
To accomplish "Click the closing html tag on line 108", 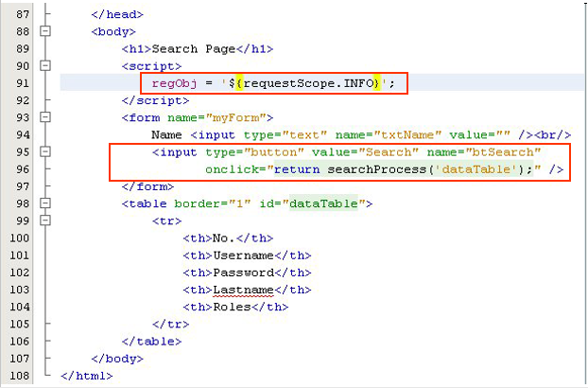I will point(87,376).
